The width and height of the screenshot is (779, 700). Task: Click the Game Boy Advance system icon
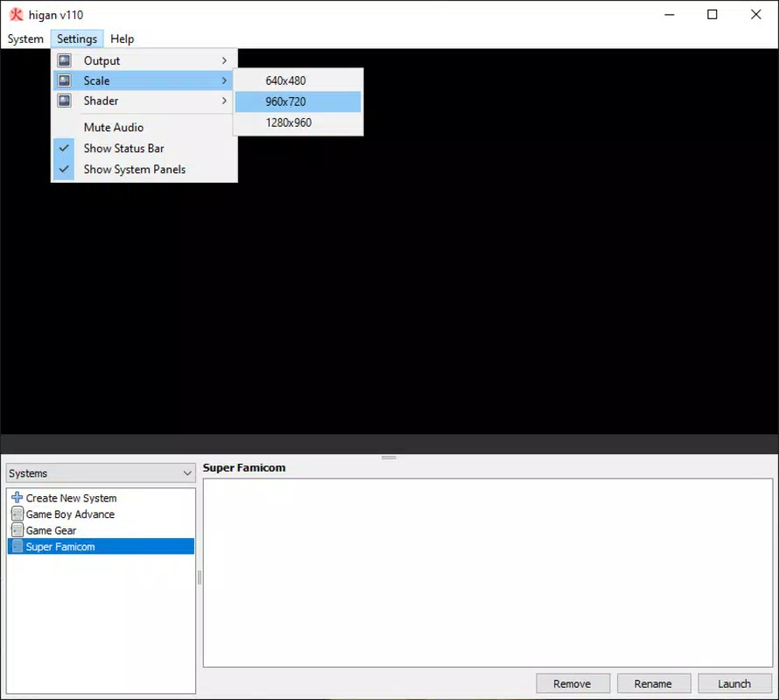coord(17,514)
